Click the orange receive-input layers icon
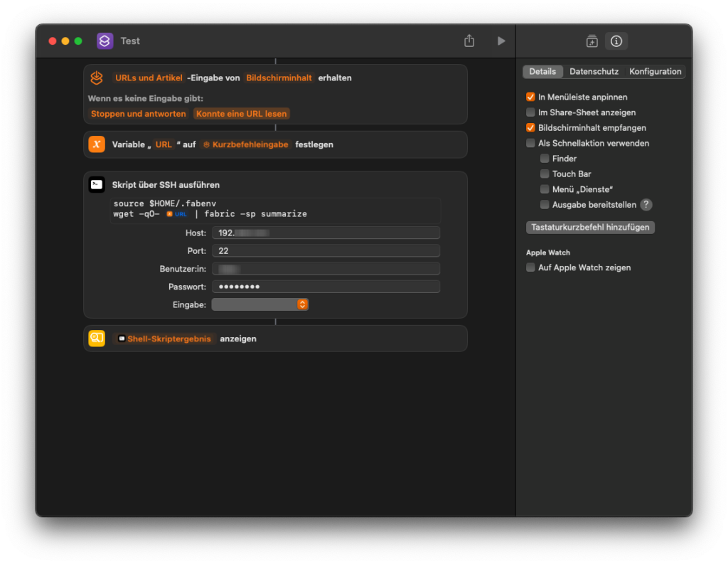 (97, 78)
